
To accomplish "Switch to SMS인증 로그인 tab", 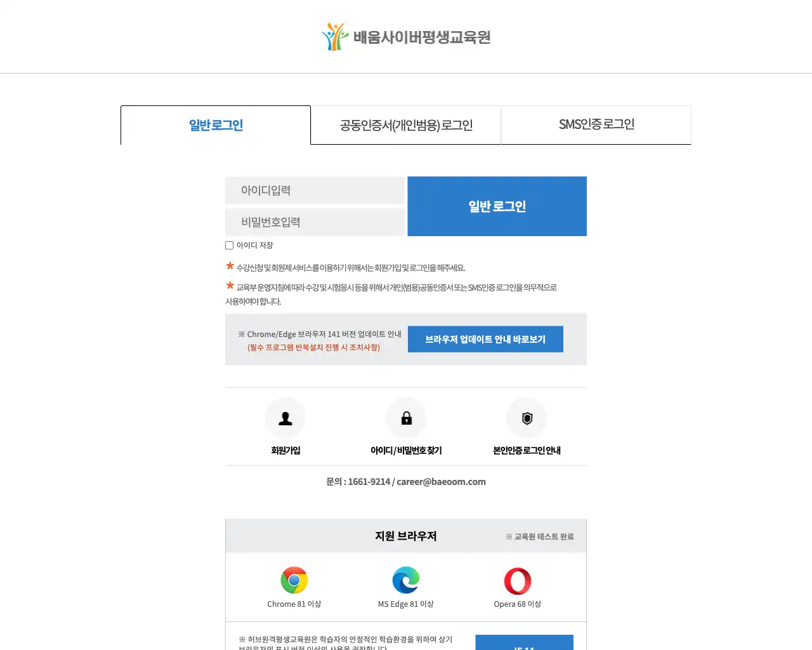I will point(596,125).
